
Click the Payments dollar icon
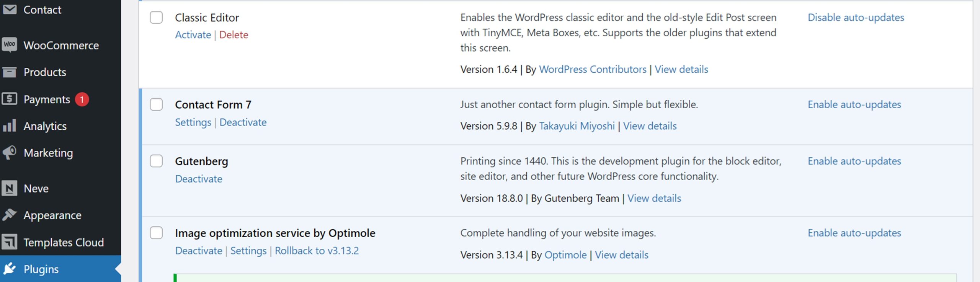(x=10, y=99)
